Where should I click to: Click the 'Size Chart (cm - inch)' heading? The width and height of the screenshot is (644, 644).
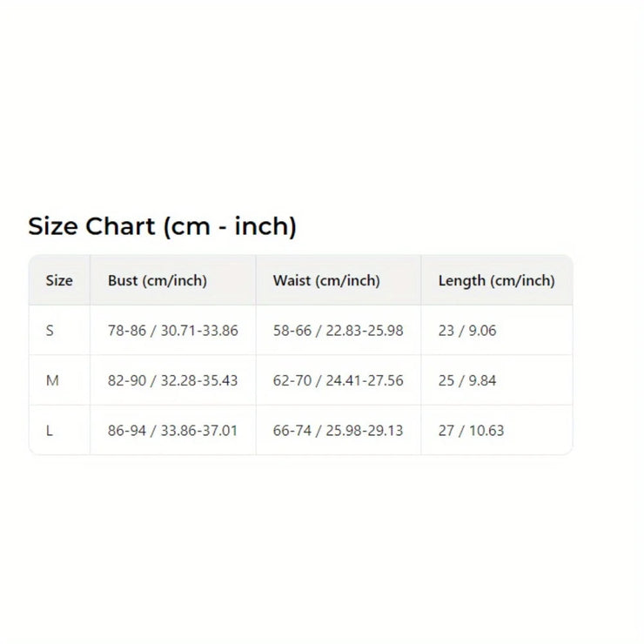(162, 226)
